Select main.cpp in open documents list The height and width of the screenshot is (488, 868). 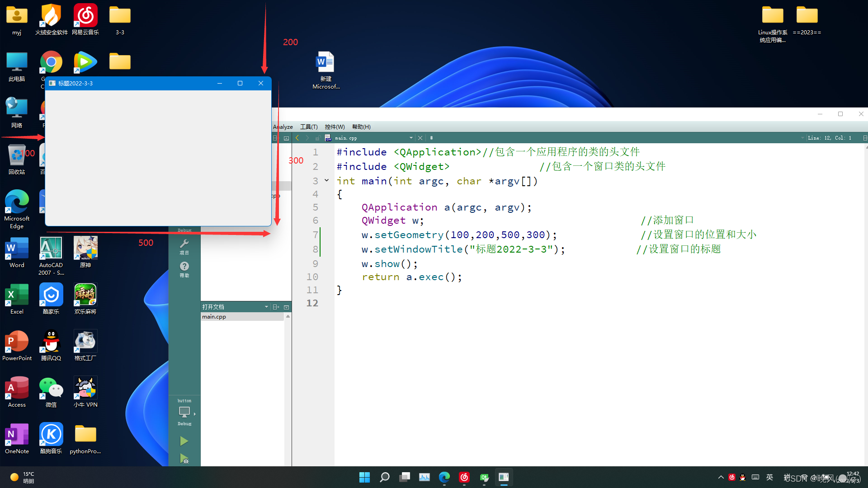tap(214, 317)
